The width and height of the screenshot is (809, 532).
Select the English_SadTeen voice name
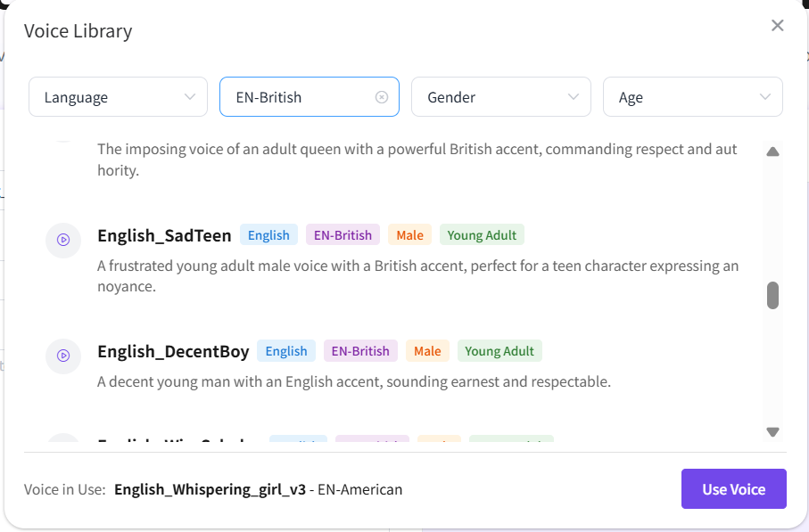coord(164,235)
